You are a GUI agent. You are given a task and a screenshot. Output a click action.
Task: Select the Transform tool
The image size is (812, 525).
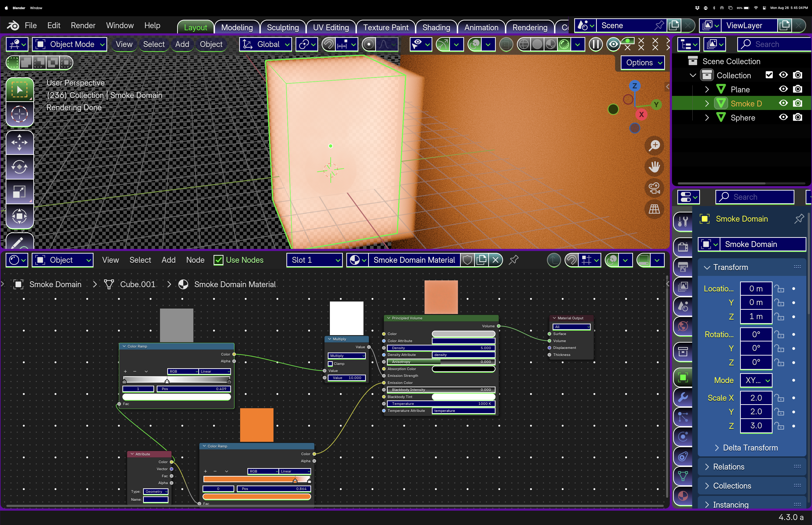coord(20,216)
